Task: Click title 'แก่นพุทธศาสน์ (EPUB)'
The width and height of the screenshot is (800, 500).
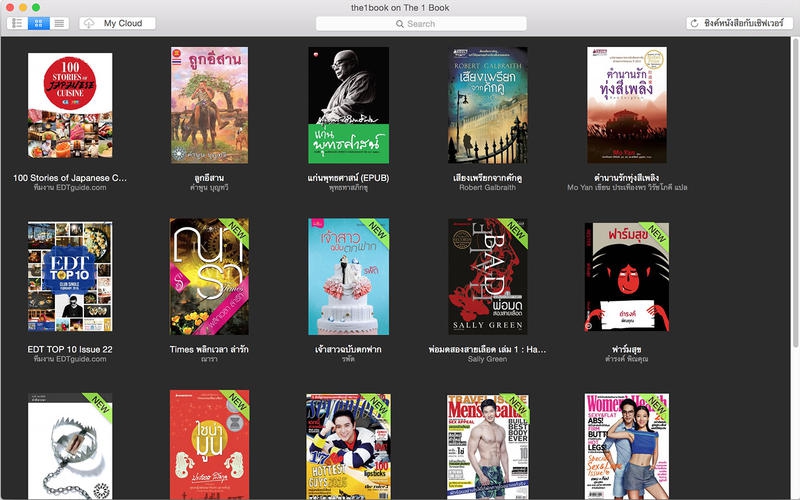Action: coord(348,178)
